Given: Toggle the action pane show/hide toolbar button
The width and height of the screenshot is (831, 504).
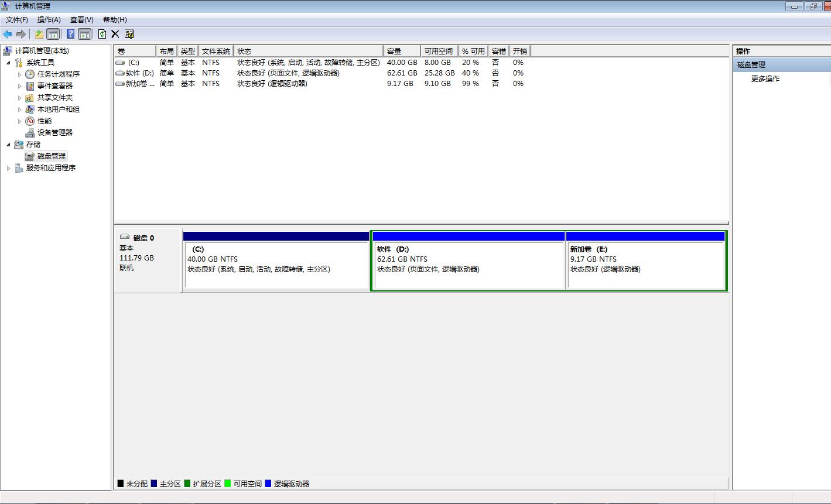Looking at the screenshot, I should (85, 34).
